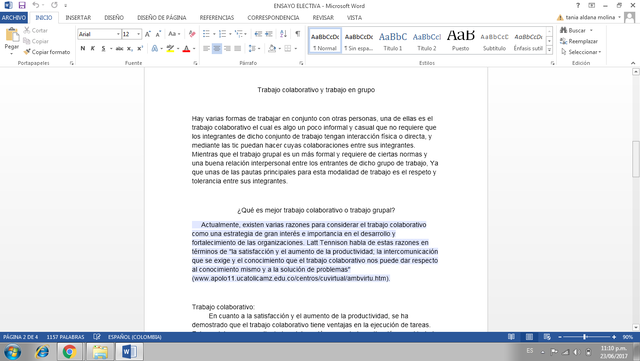Open Word help question mark
640x361 pixels.
point(578,5)
